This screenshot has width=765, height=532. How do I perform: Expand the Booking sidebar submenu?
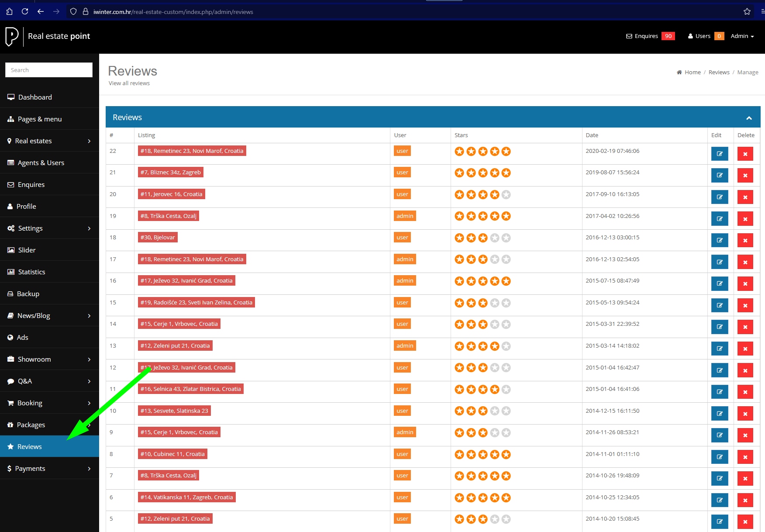[x=89, y=403]
